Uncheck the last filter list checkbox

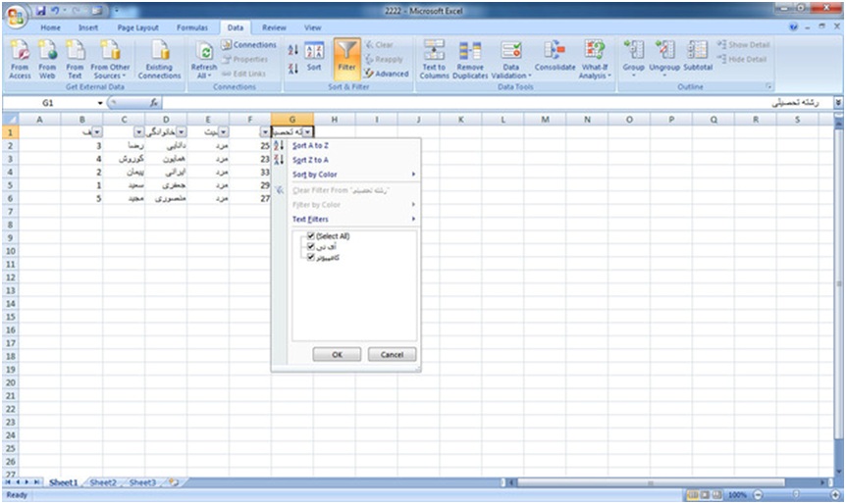click(311, 258)
